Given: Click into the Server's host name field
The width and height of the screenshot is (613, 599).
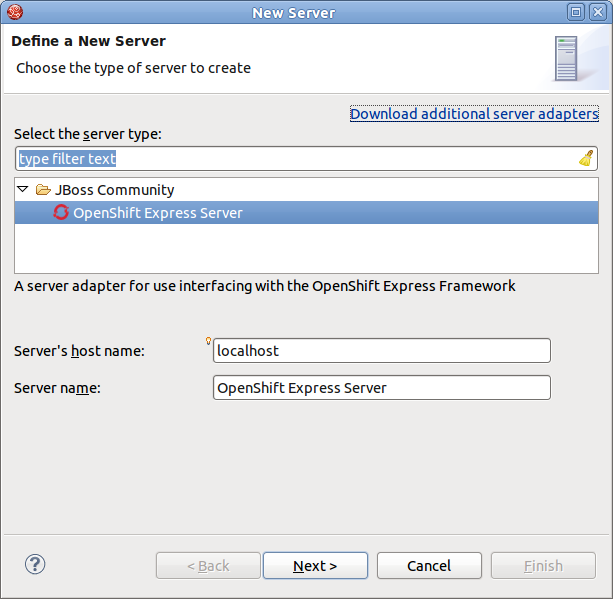Looking at the screenshot, I should point(381,351).
